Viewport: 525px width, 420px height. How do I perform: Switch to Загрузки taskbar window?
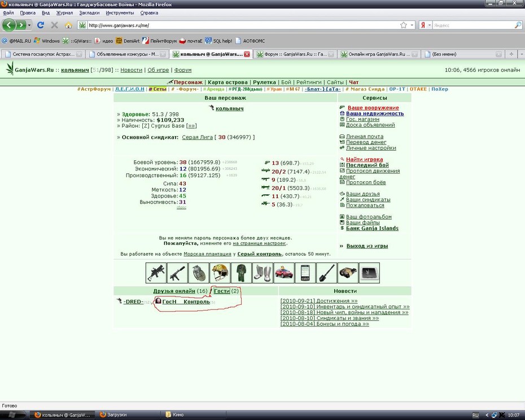pyautogui.click(x=129, y=415)
